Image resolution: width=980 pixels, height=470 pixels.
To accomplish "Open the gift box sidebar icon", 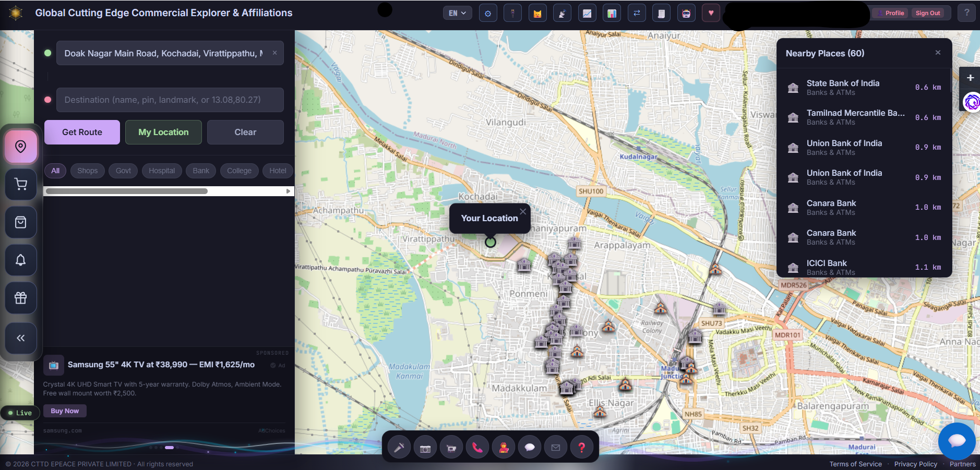I will [21, 298].
